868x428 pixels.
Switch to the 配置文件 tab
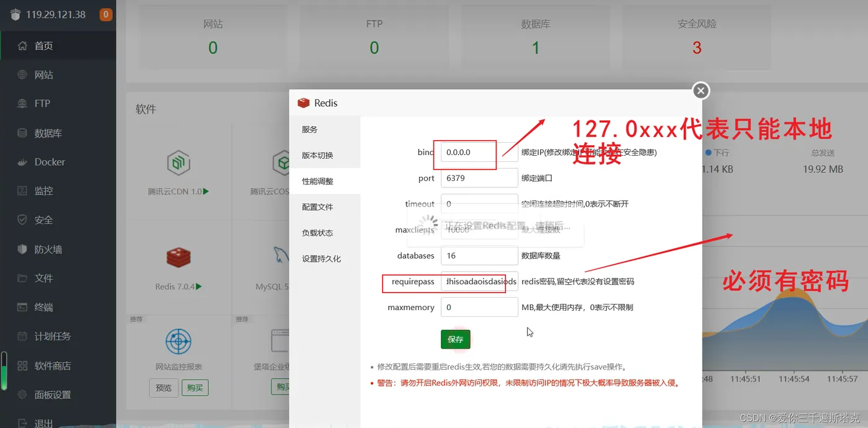coord(324,207)
